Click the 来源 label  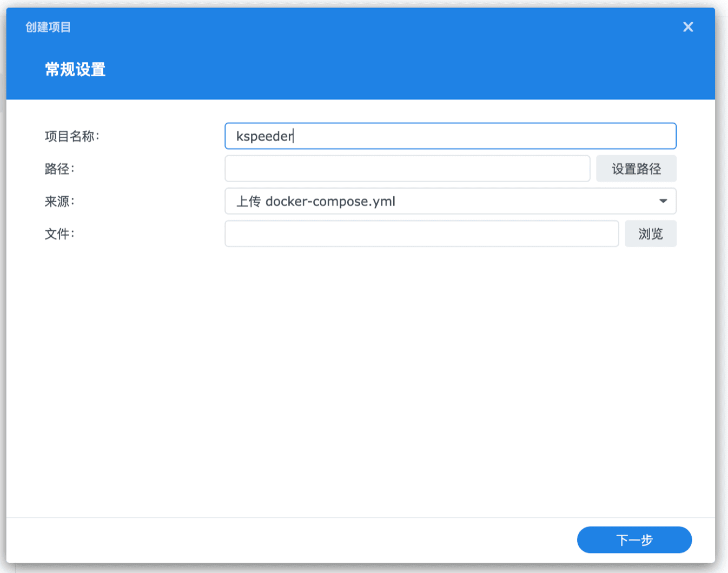[x=59, y=202]
